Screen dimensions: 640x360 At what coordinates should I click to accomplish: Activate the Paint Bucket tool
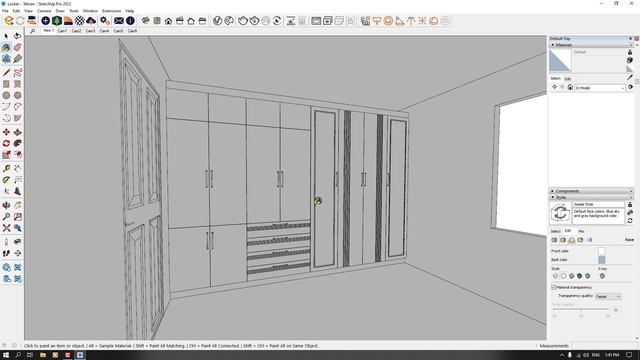(6, 47)
